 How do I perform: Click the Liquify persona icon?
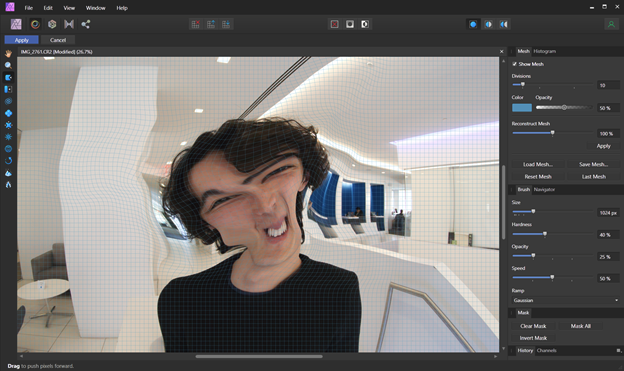click(35, 24)
